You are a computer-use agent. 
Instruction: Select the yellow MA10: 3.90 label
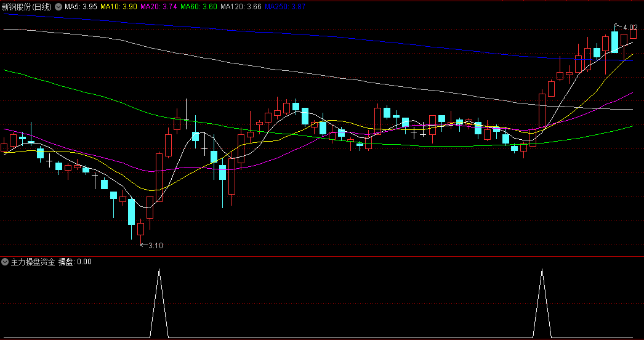click(x=119, y=7)
